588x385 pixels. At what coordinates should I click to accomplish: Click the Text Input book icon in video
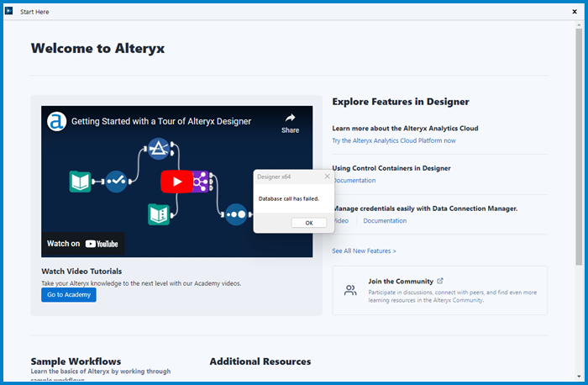pyautogui.click(x=158, y=214)
